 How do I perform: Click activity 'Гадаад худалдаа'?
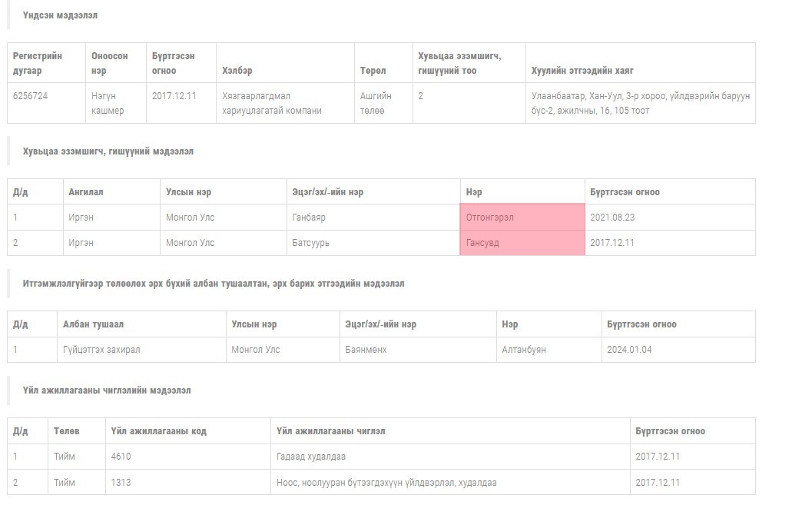click(x=311, y=457)
